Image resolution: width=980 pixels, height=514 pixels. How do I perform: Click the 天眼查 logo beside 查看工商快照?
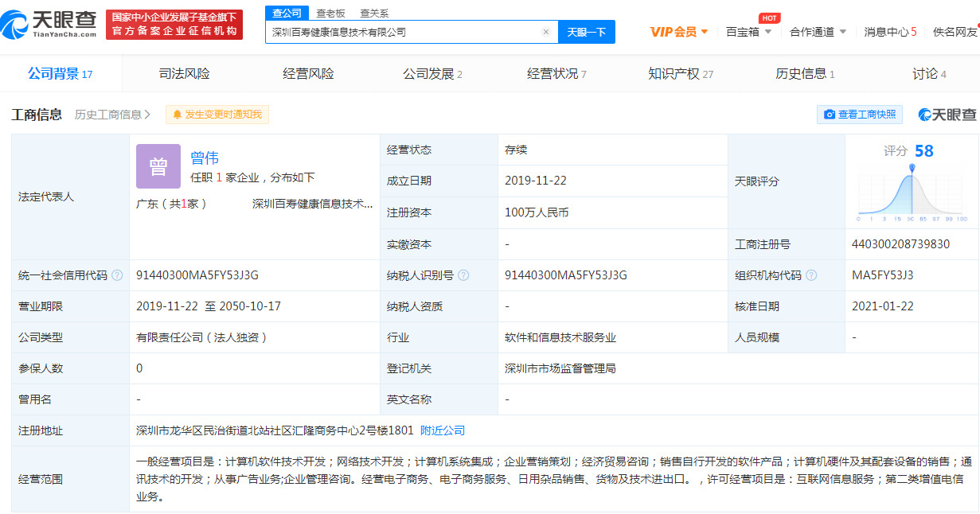click(x=947, y=115)
